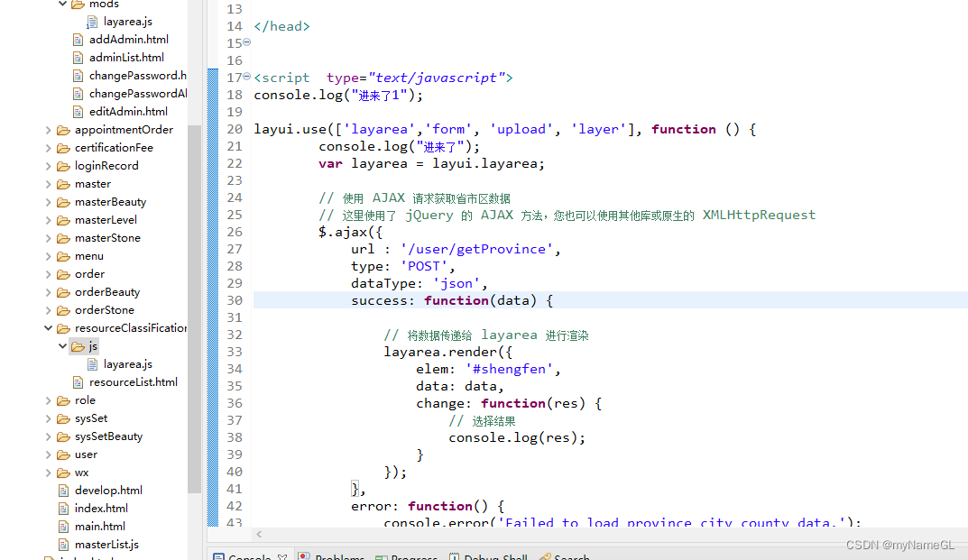
Task: Click the JavaScript icon beside layarea.js
Action: [91, 363]
